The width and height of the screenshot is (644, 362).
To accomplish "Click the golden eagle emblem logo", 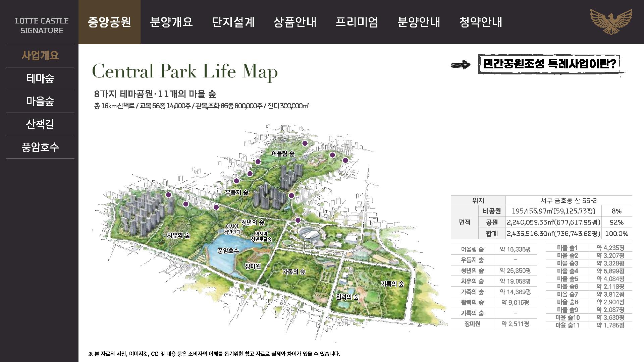I will pyautogui.click(x=611, y=21).
